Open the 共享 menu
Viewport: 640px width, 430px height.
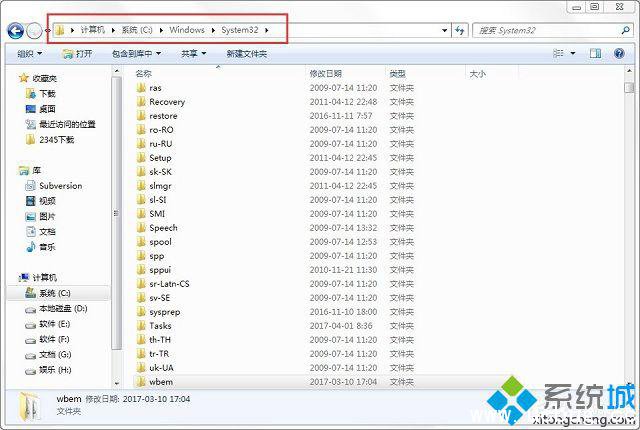(193, 53)
